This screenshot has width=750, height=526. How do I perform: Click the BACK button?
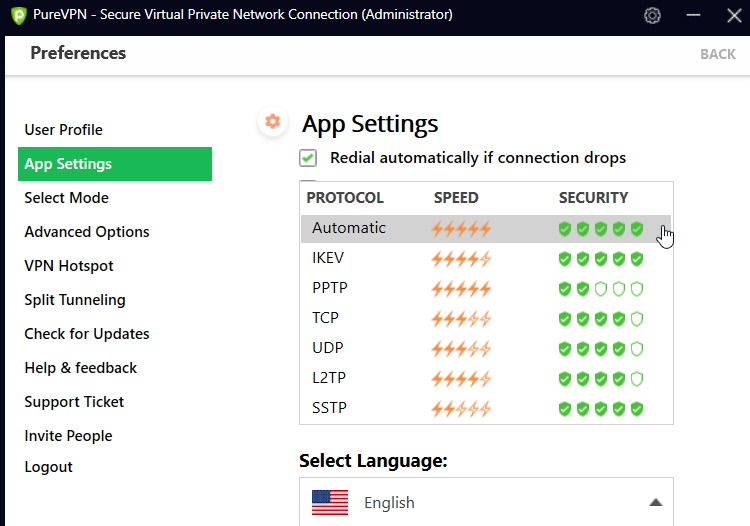click(717, 54)
